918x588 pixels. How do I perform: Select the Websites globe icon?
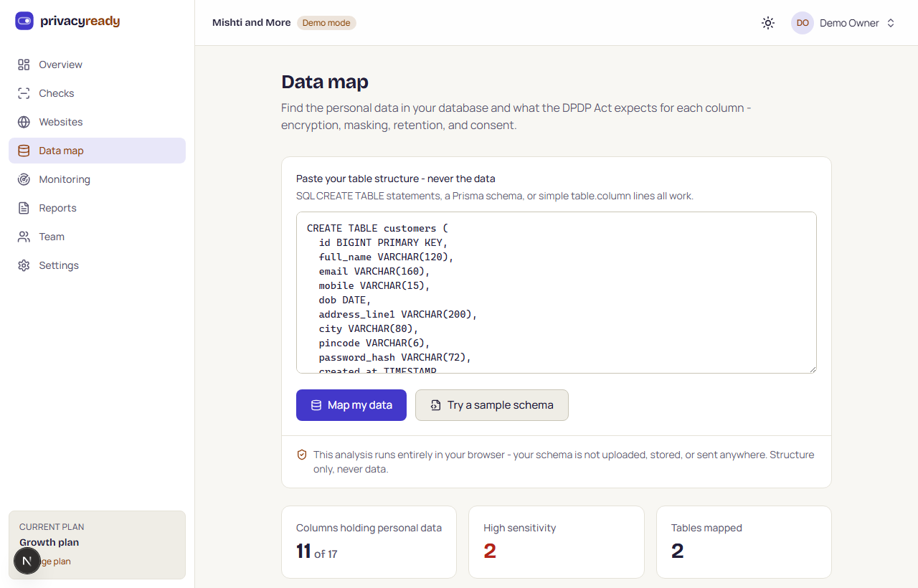24,122
